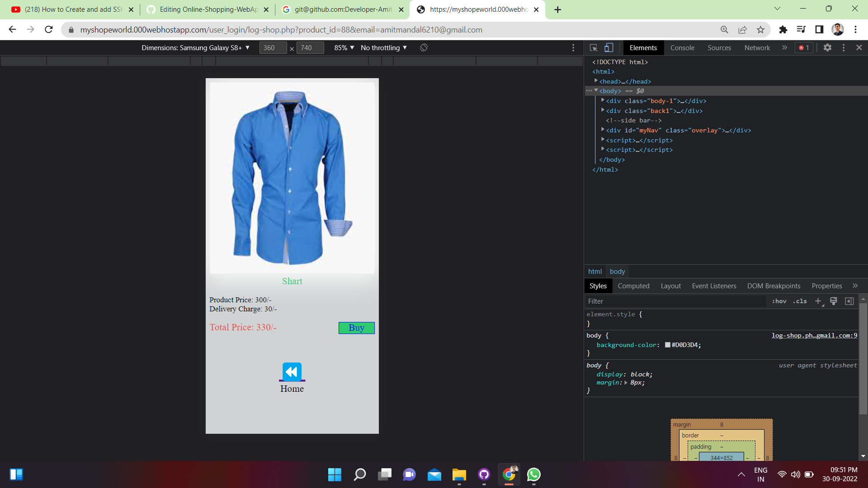
Task: Click the #D0D3D4 background color swatch
Action: click(x=668, y=345)
